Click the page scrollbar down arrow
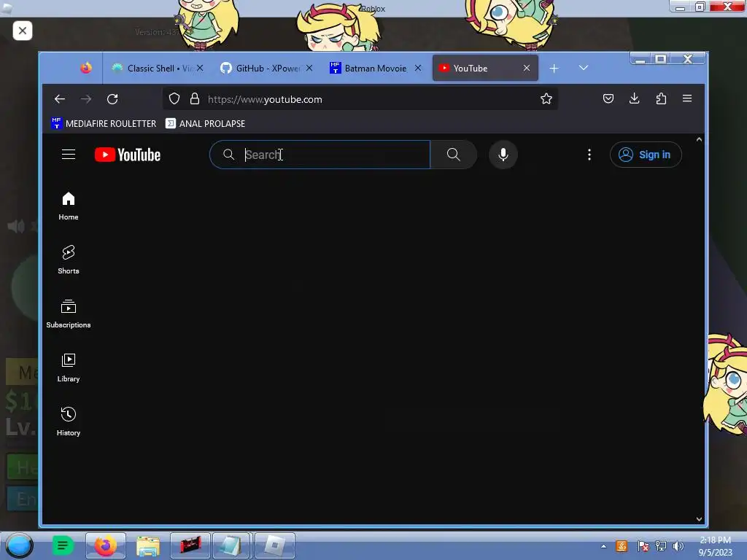Image resolution: width=747 pixels, height=560 pixels. click(699, 519)
